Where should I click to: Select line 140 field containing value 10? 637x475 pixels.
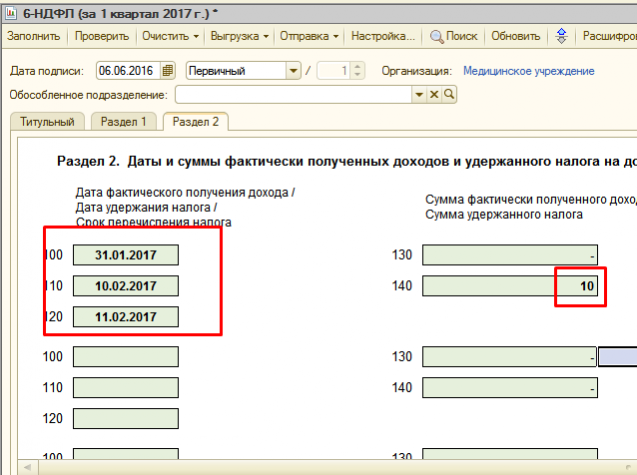(510, 287)
